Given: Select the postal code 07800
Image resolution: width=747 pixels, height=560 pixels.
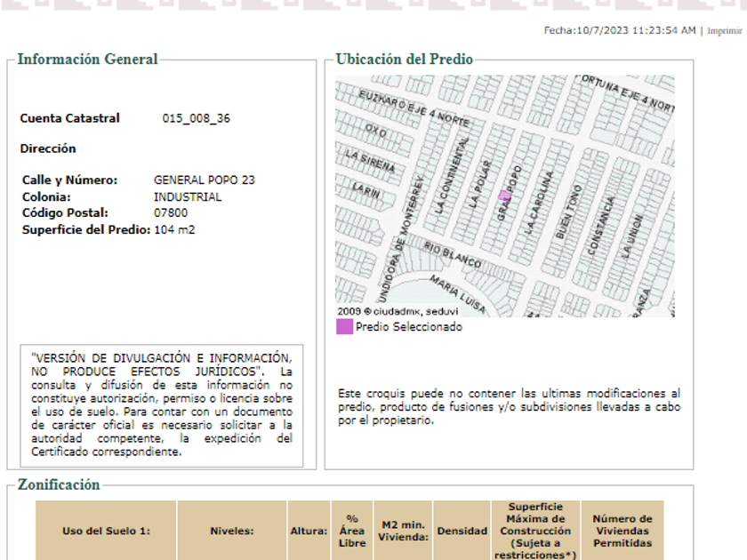Looking at the screenshot, I should [171, 213].
